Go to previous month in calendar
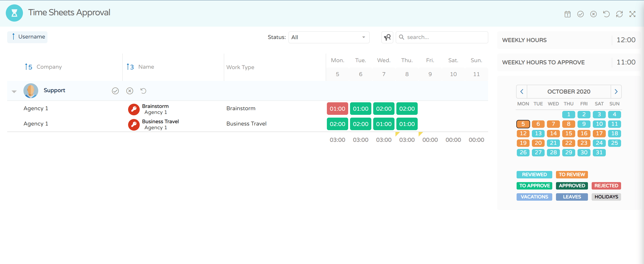The image size is (644, 264). (522, 92)
